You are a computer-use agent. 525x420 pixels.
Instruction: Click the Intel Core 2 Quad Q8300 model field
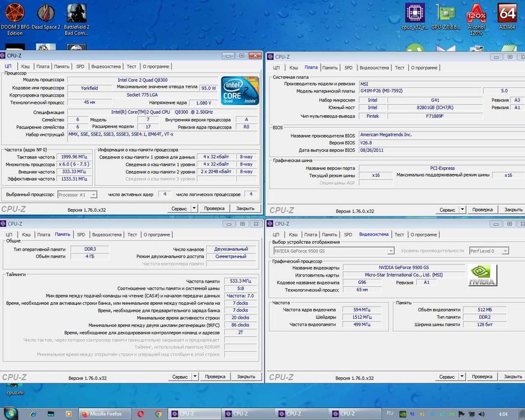(x=143, y=80)
